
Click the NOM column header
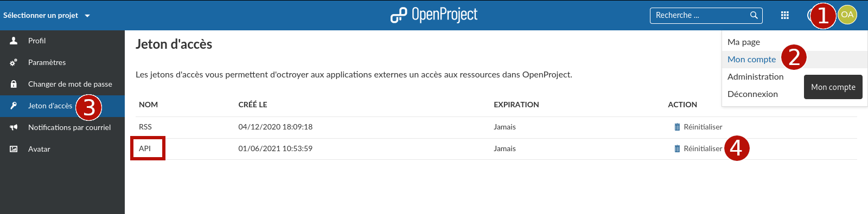pyautogui.click(x=148, y=105)
